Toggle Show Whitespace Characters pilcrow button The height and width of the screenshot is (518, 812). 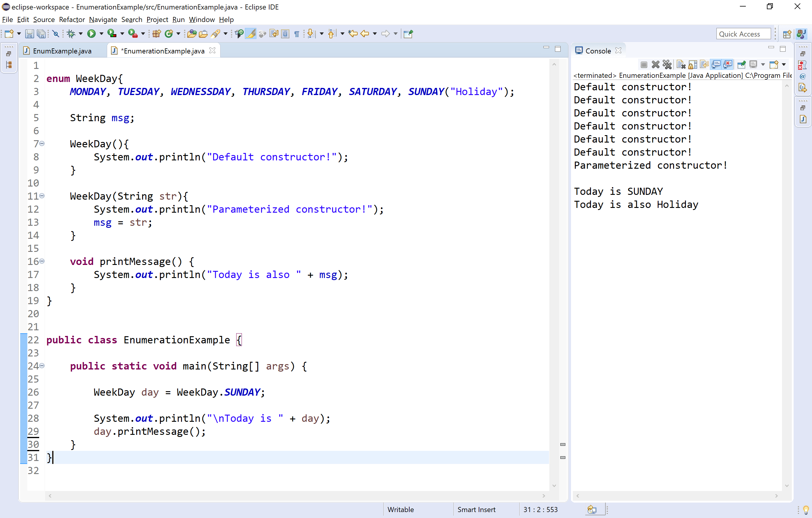click(297, 34)
